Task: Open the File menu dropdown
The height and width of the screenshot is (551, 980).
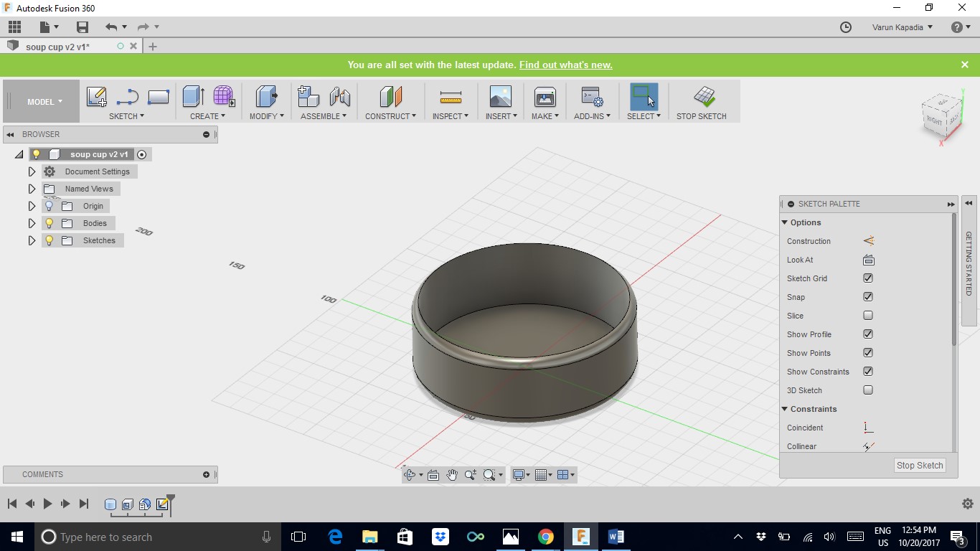Action: click(49, 27)
